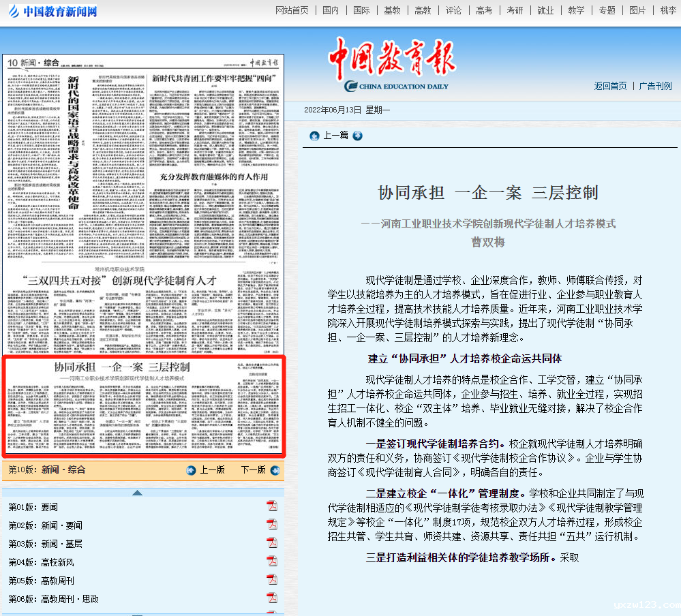
Task: Click the 上一版 previous page arrow icon
Action: click(191, 470)
